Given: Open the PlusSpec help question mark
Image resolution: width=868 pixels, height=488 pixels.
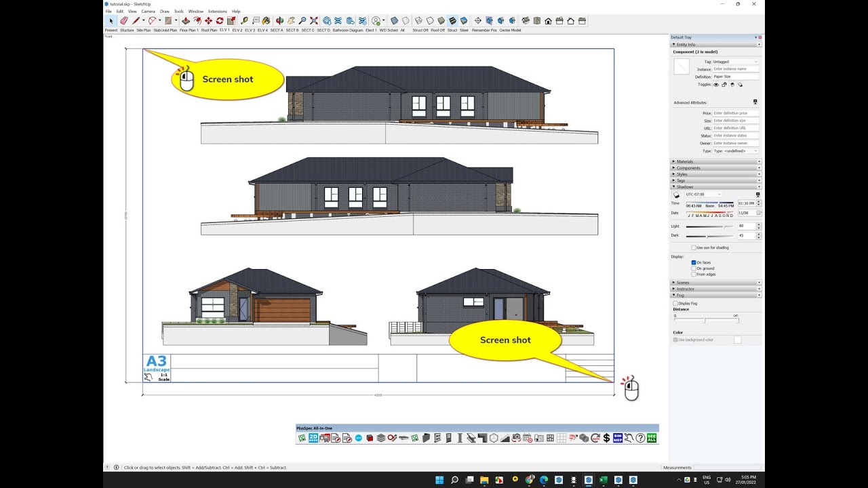Looking at the screenshot, I should point(640,438).
